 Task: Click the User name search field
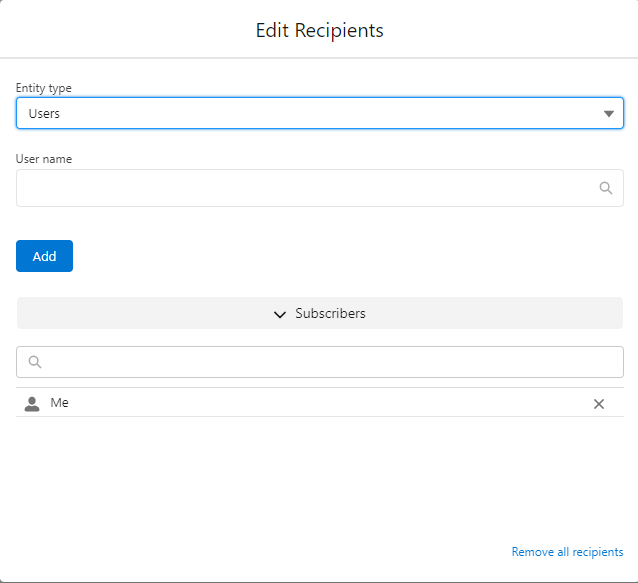pyautogui.click(x=319, y=188)
